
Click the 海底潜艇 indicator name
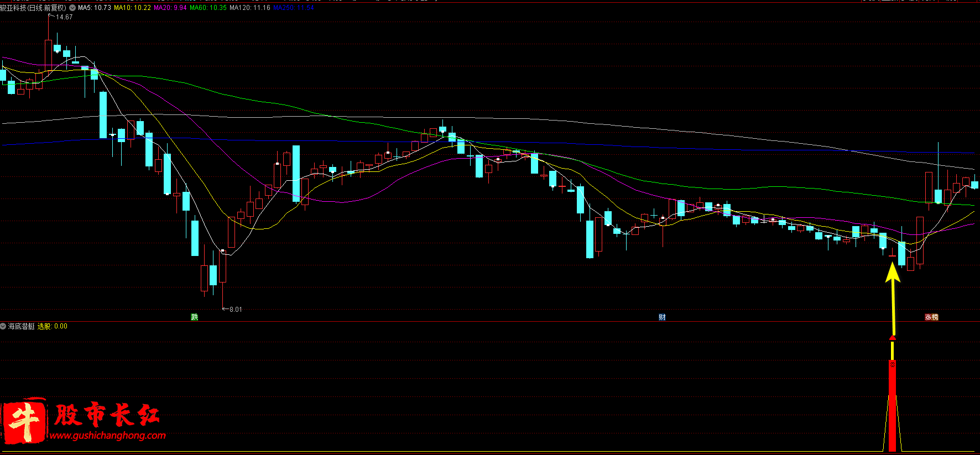tap(22, 326)
